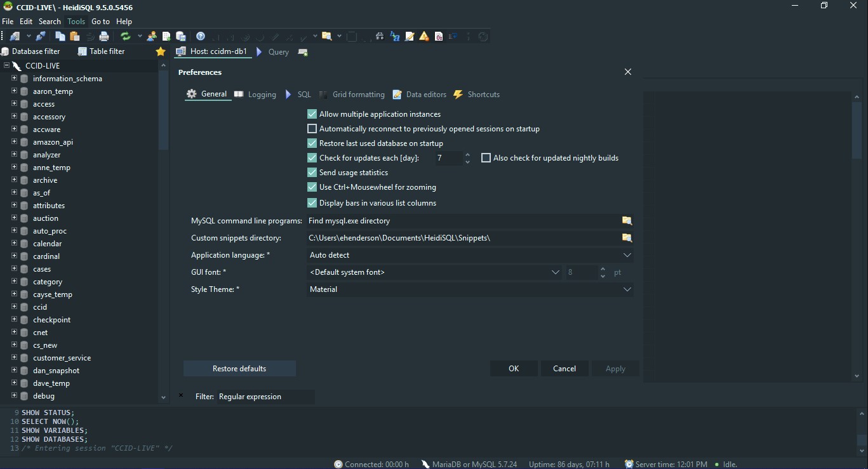Click the Copy icon in the toolbar
The height and width of the screenshot is (469, 868).
click(59, 36)
